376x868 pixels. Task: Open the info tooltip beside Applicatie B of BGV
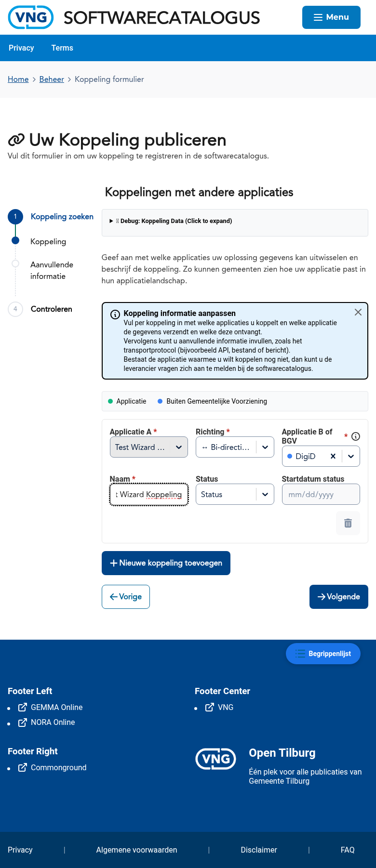point(355,436)
